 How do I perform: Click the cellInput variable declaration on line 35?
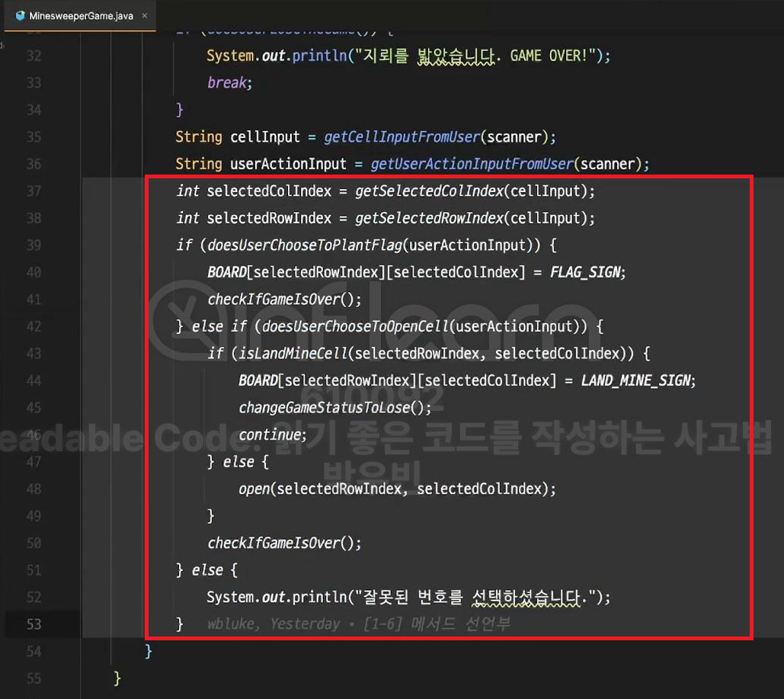point(265,137)
